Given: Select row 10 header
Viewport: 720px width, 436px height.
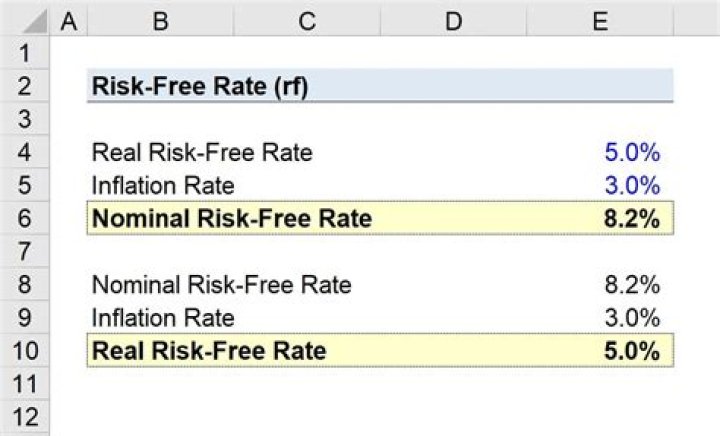Looking at the screenshot, I should point(24,350).
